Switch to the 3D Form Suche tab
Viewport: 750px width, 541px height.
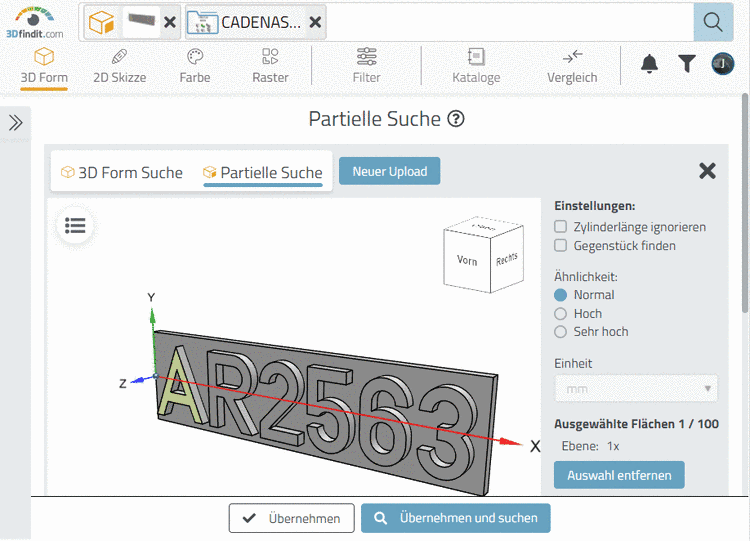pos(122,172)
